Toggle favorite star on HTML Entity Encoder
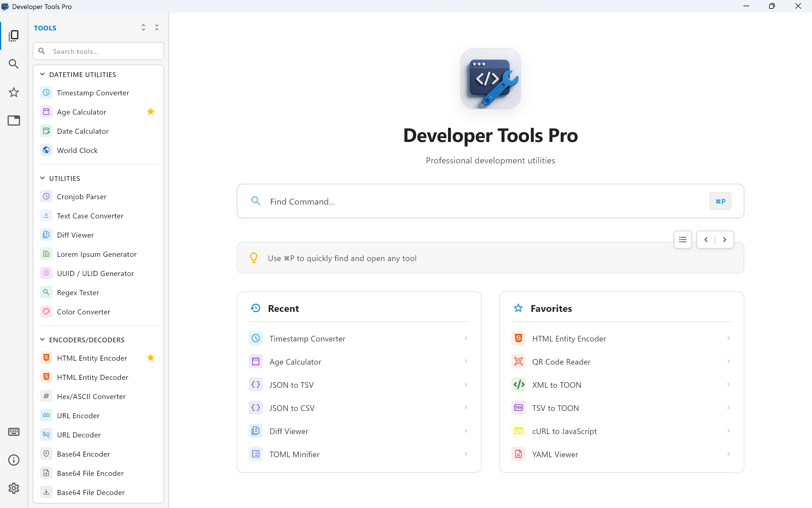Image resolution: width=812 pixels, height=508 pixels. [151, 358]
